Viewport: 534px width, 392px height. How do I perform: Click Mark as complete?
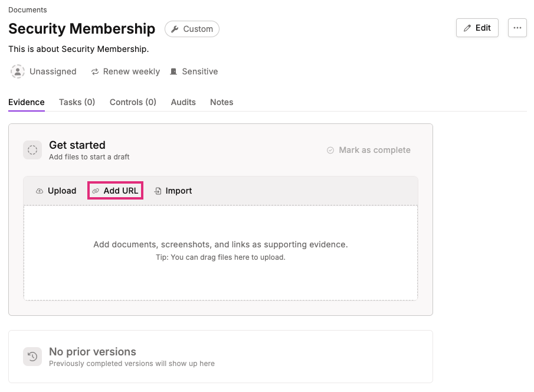(368, 150)
